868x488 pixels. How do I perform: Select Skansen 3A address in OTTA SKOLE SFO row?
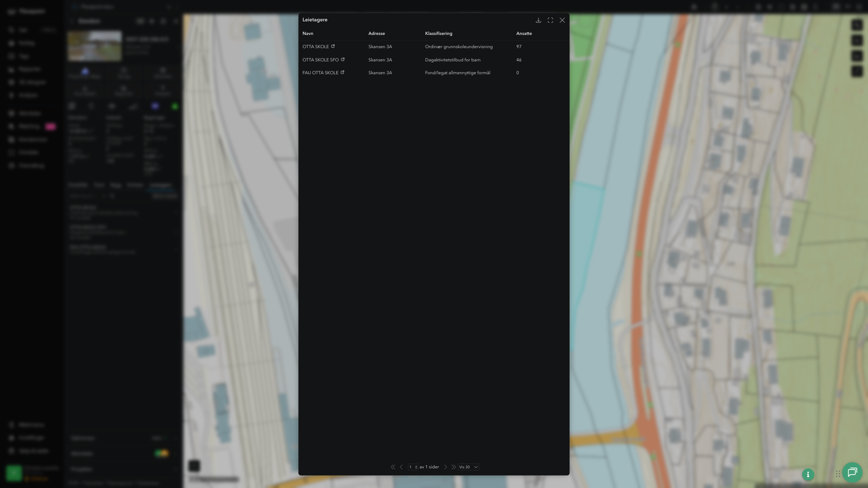[x=380, y=60]
